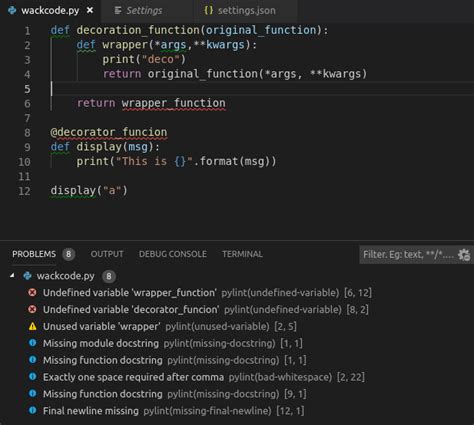The height and width of the screenshot is (425, 474).
Task: Click info icon for one space after comma
Action: [32, 377]
